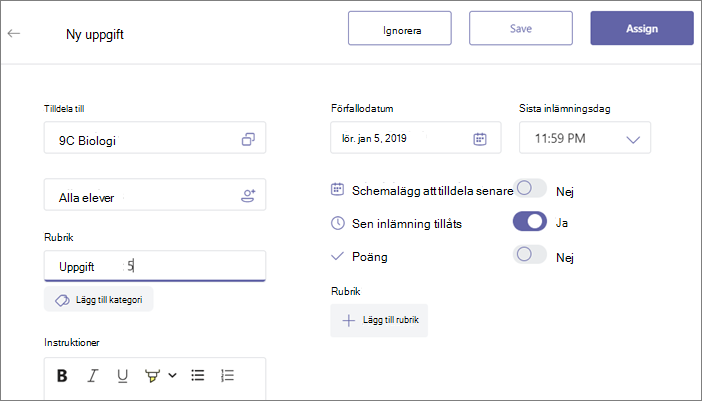Click the Sista inlämningsdag label
The width and height of the screenshot is (702, 401).
(565, 109)
